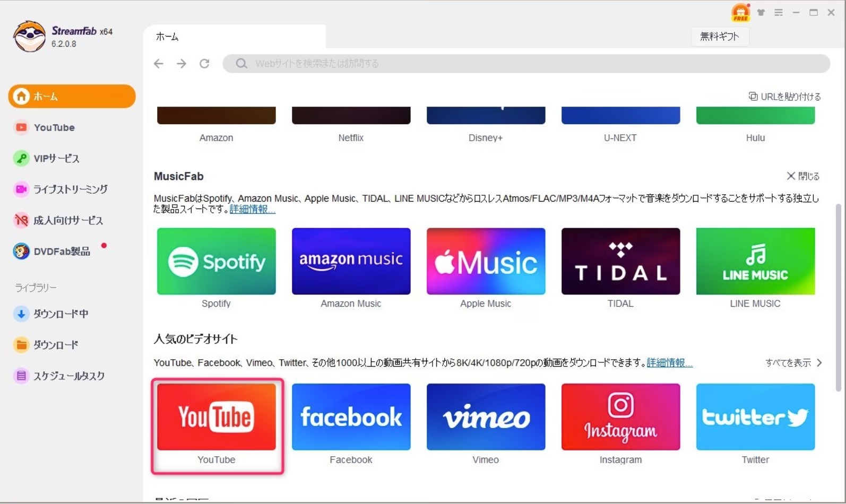Open the ホーム sidebar item
The image size is (846, 504).
point(72,97)
